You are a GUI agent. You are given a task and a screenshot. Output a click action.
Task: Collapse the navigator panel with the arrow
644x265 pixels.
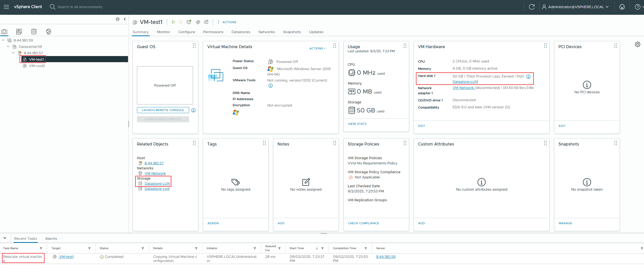[x=125, y=19]
